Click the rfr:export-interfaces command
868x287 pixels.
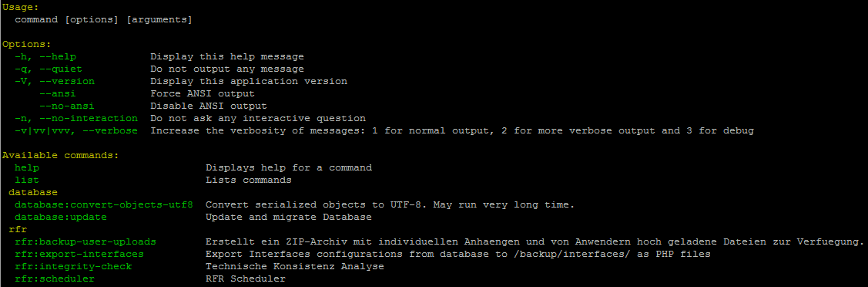click(80, 254)
